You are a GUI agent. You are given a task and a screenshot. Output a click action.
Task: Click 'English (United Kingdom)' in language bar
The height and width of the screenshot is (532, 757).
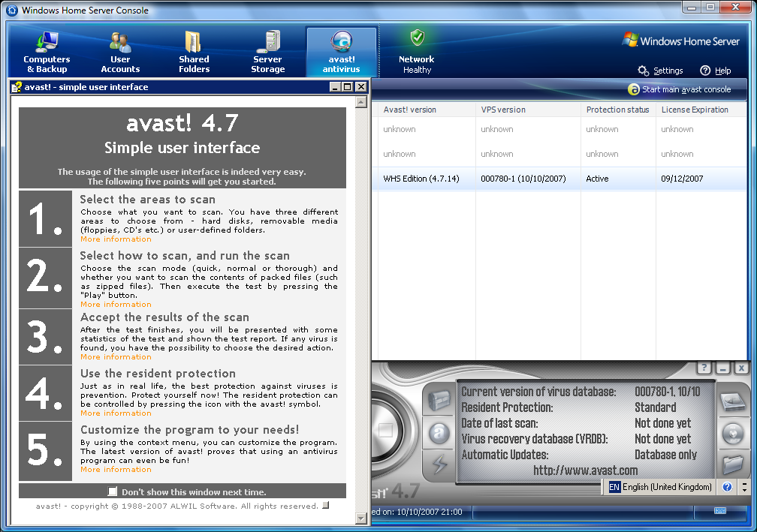point(667,487)
